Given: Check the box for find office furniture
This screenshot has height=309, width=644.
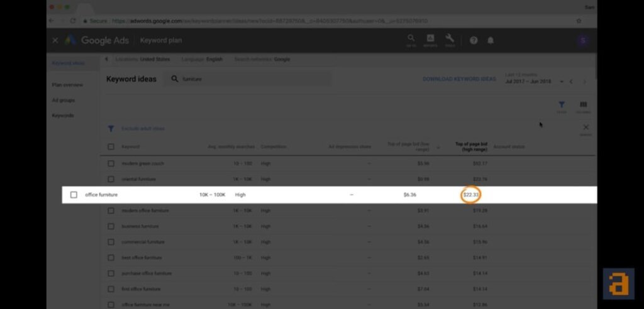Looking at the screenshot, I should click(x=111, y=289).
